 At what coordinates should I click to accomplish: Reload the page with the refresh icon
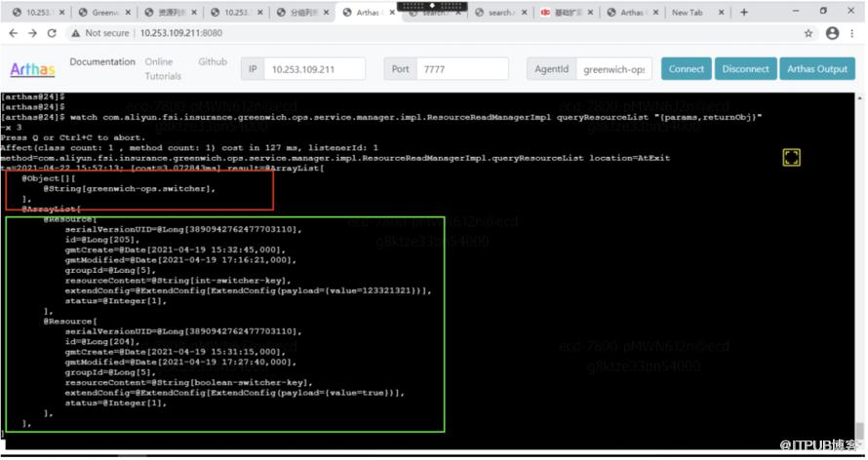52,33
